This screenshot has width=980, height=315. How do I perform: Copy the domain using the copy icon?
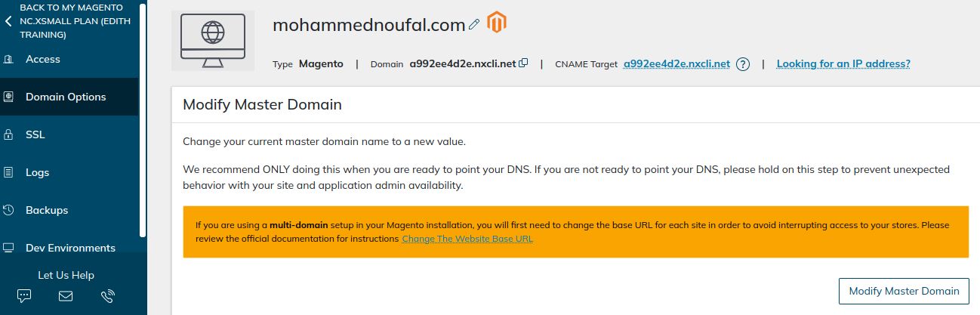523,63
